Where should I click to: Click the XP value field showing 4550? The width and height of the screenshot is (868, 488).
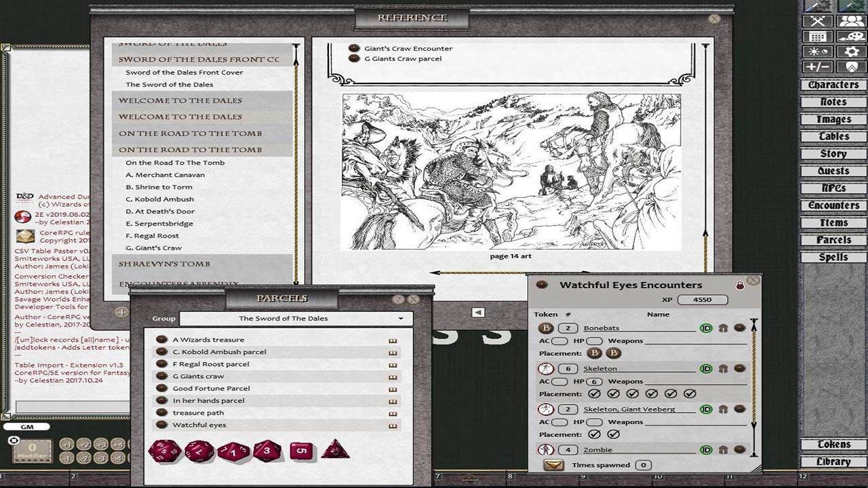701,299
